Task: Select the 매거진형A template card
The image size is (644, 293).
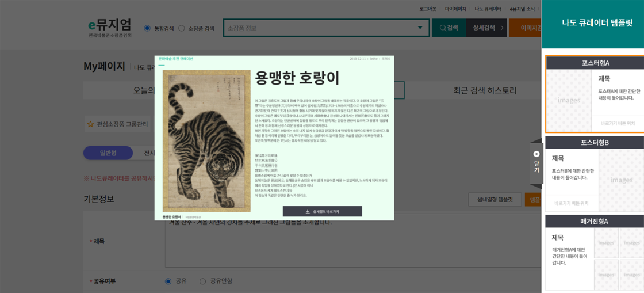Action: pos(595,252)
